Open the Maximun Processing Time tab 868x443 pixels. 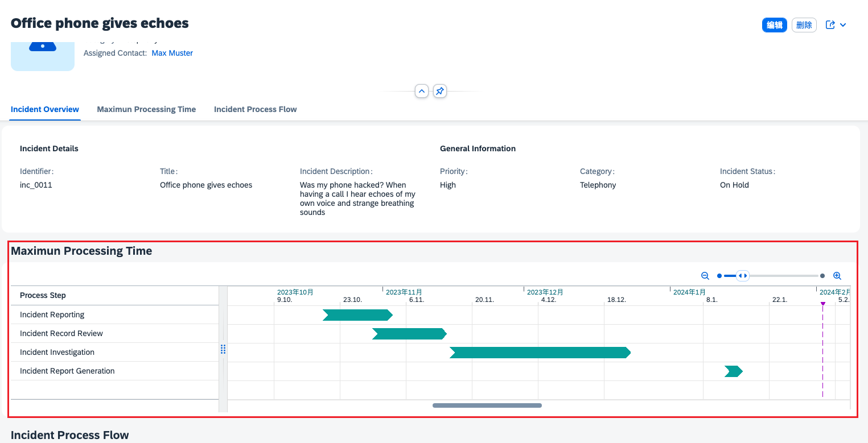pyautogui.click(x=146, y=109)
